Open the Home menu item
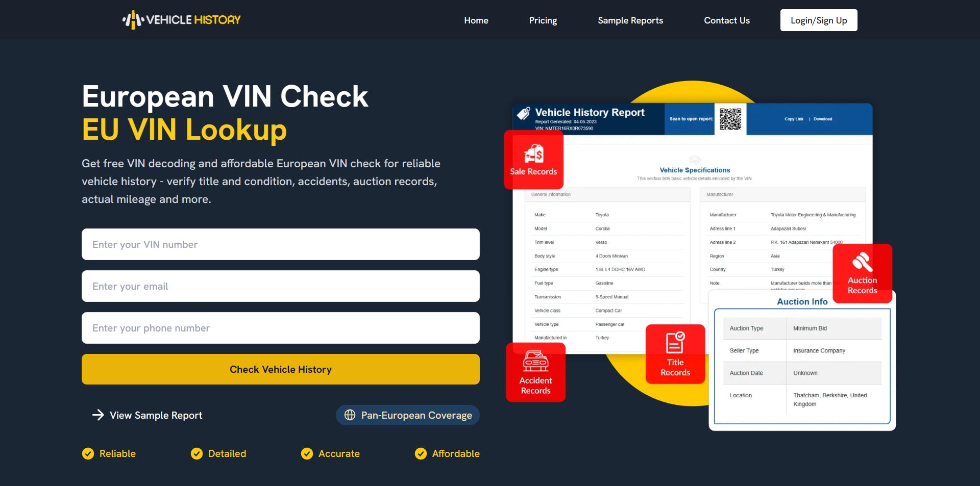The width and height of the screenshot is (980, 486). pyautogui.click(x=476, y=20)
